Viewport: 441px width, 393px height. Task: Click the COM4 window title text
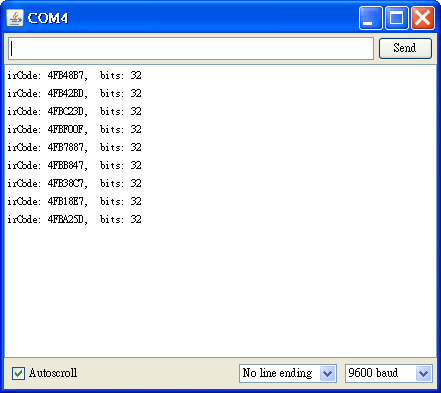(48, 18)
